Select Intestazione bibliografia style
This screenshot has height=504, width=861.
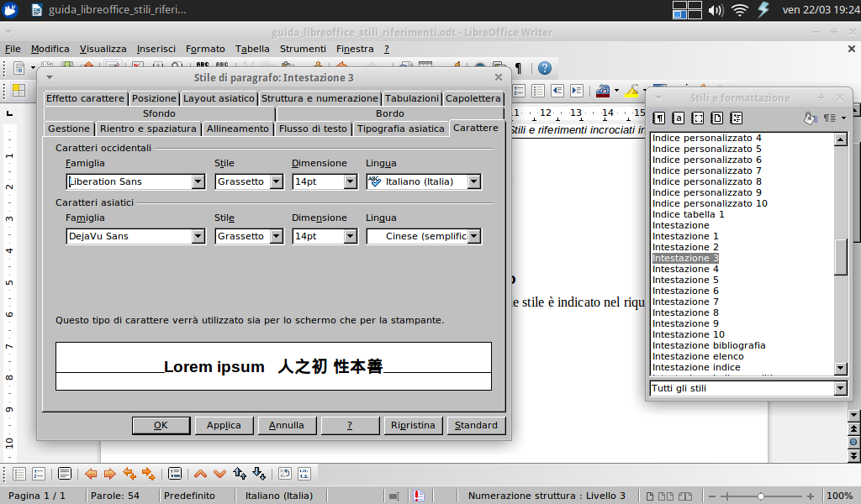click(x=709, y=345)
